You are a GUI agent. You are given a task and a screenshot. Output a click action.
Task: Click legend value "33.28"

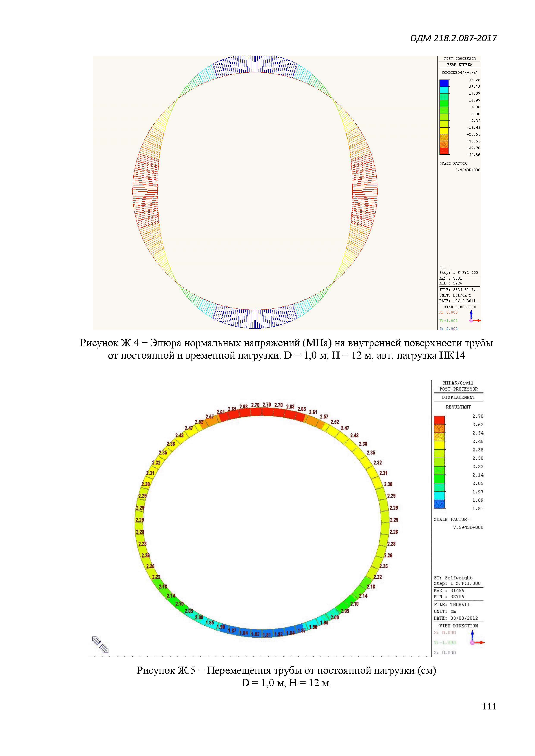(474, 80)
